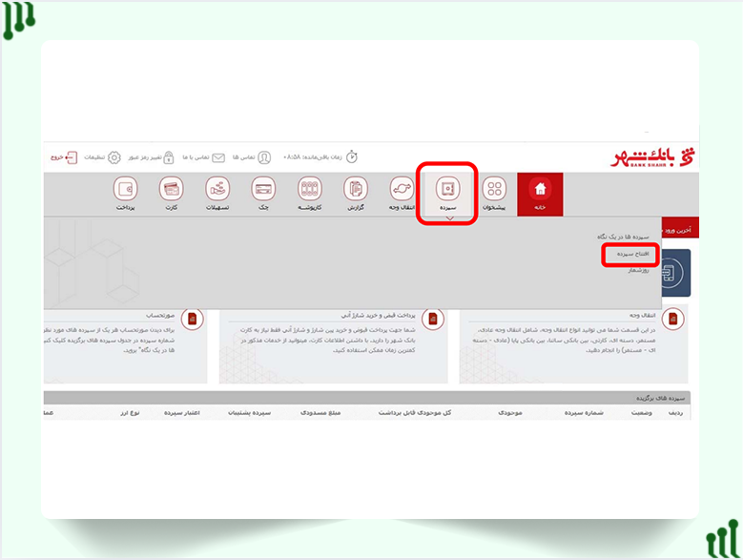Click the خانه (Home) icon
The height and width of the screenshot is (560, 743).
pyautogui.click(x=540, y=190)
